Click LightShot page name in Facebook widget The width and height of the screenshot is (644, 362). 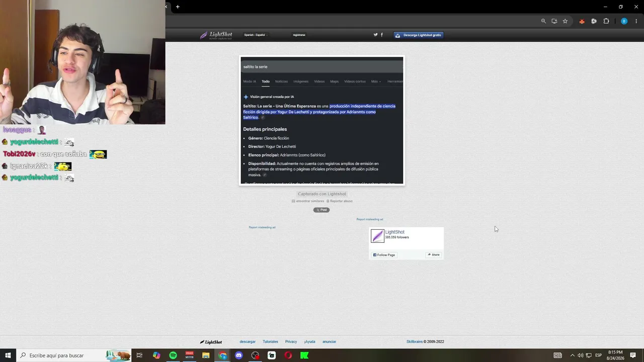tap(394, 232)
